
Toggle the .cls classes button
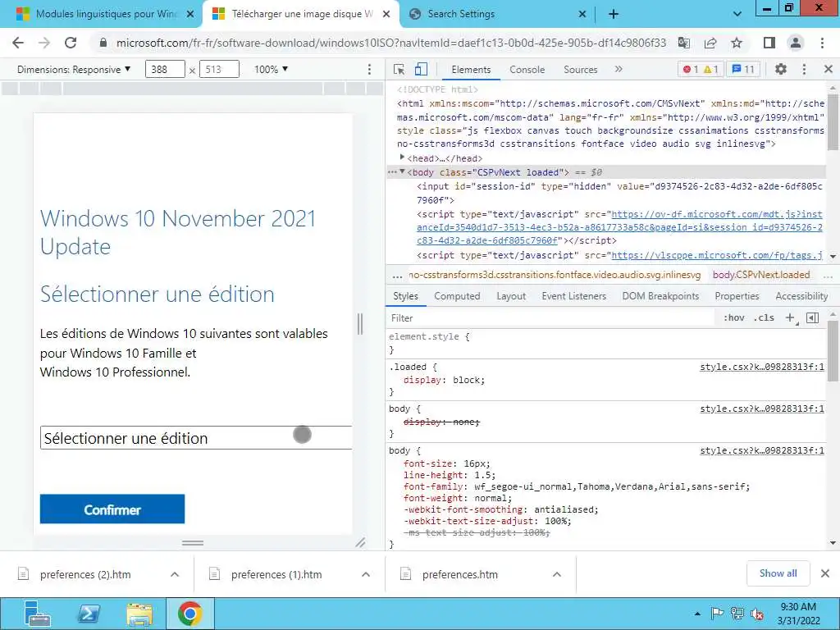(x=764, y=317)
